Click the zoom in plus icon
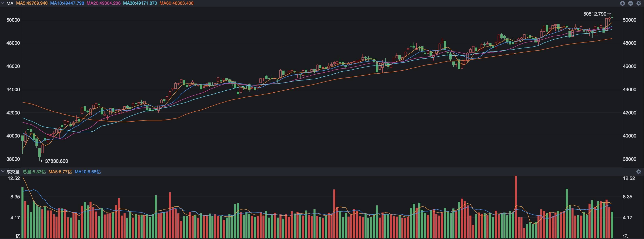The width and height of the screenshot is (644, 239). coord(623,3)
